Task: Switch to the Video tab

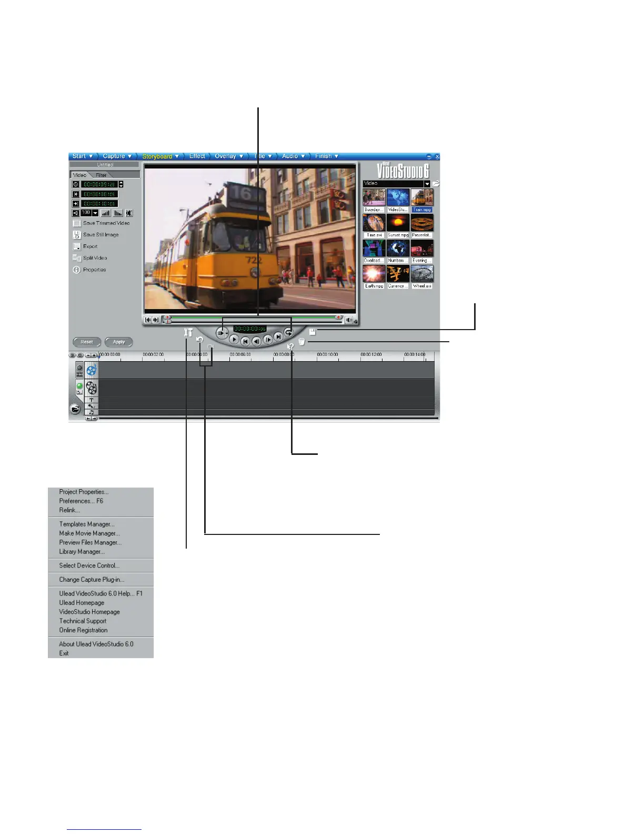Action: (79, 175)
